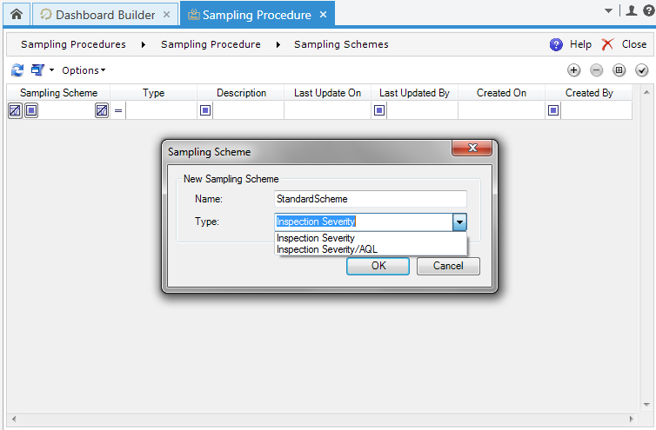656x430 pixels.
Task: Sort by Type column header
Action: (x=154, y=93)
